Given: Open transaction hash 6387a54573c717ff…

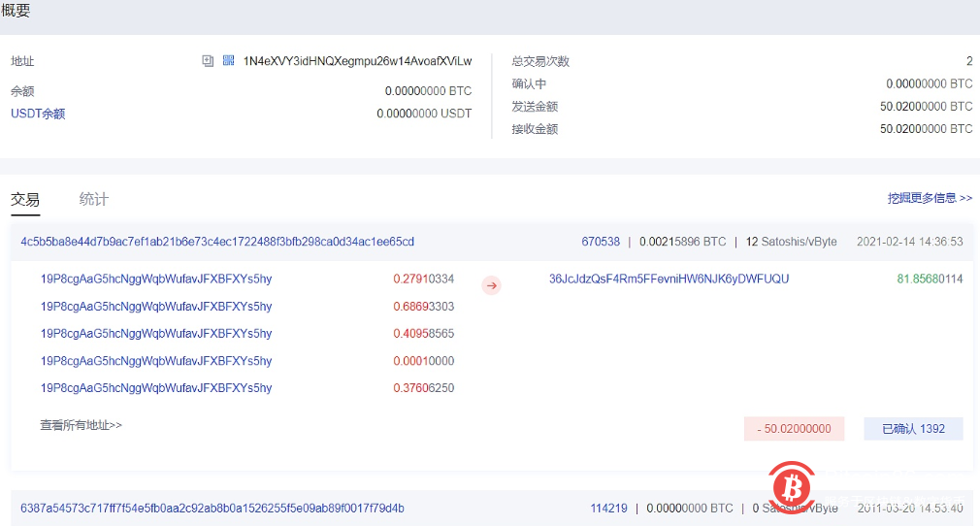Looking at the screenshot, I should pos(212,509).
